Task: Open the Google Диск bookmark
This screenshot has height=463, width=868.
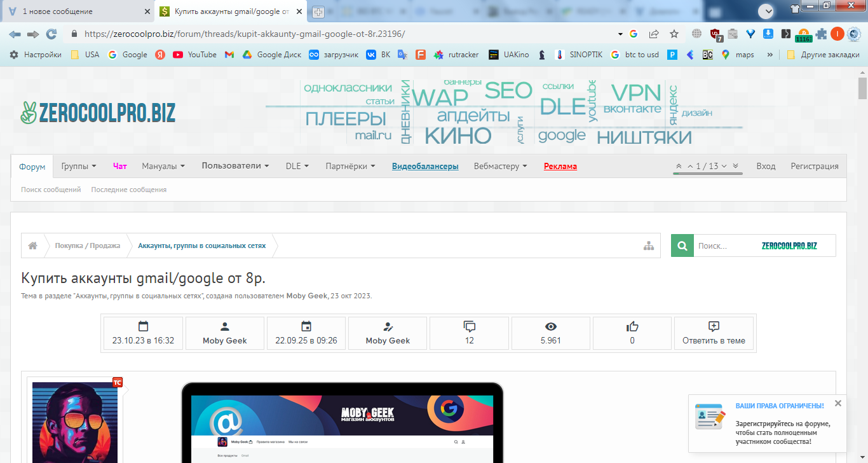Action: (272, 55)
